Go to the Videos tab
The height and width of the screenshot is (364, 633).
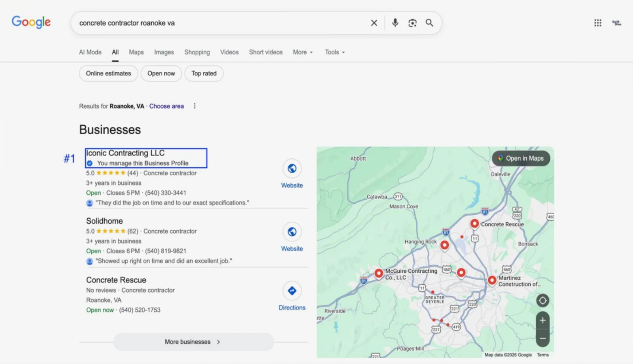[229, 52]
